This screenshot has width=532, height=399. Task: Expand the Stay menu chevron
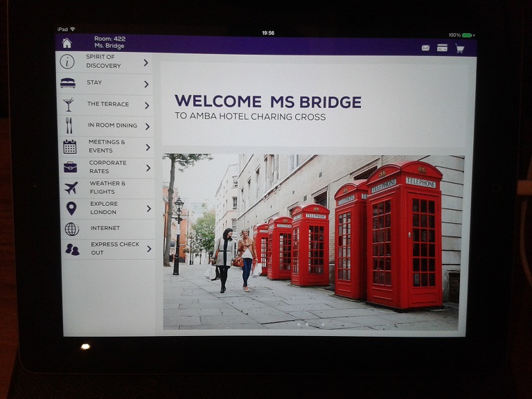coord(147,84)
